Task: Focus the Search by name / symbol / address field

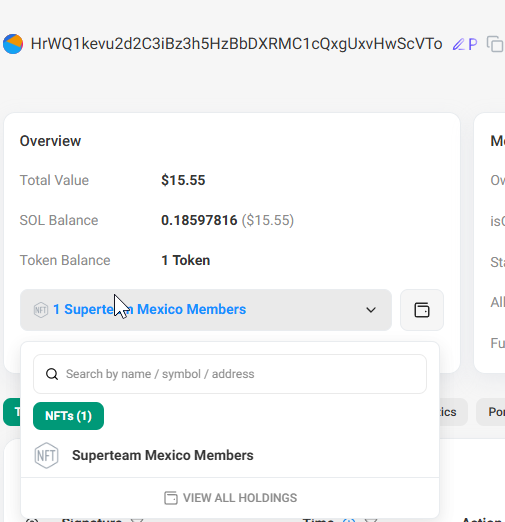Action: (230, 374)
